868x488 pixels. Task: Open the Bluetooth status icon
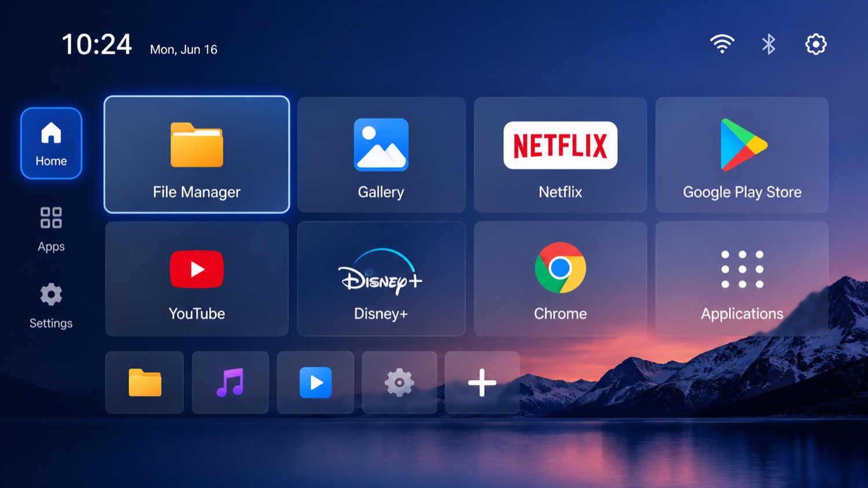coord(768,44)
